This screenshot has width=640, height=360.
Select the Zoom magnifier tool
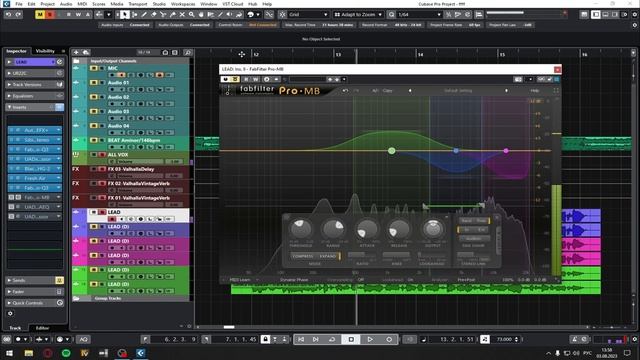coord(191,15)
